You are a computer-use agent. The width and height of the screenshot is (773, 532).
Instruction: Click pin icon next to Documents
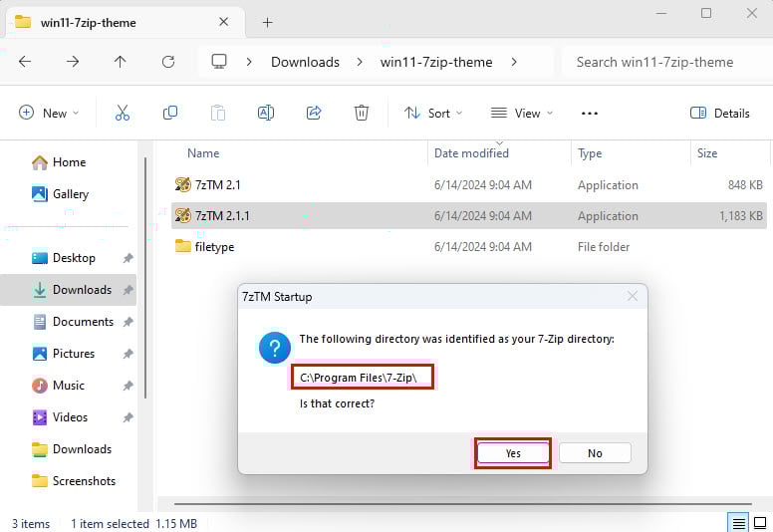coord(129,322)
